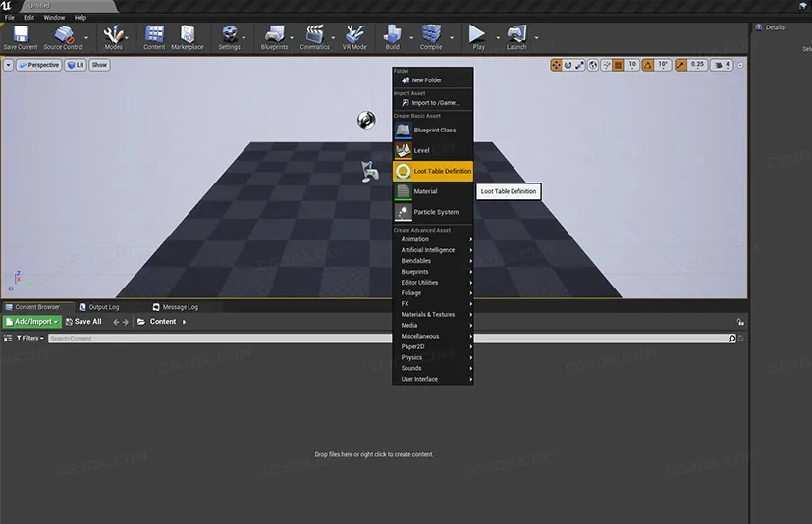812x524 pixels.
Task: Click the Blueprints toolbar icon
Action: pyautogui.click(x=275, y=37)
